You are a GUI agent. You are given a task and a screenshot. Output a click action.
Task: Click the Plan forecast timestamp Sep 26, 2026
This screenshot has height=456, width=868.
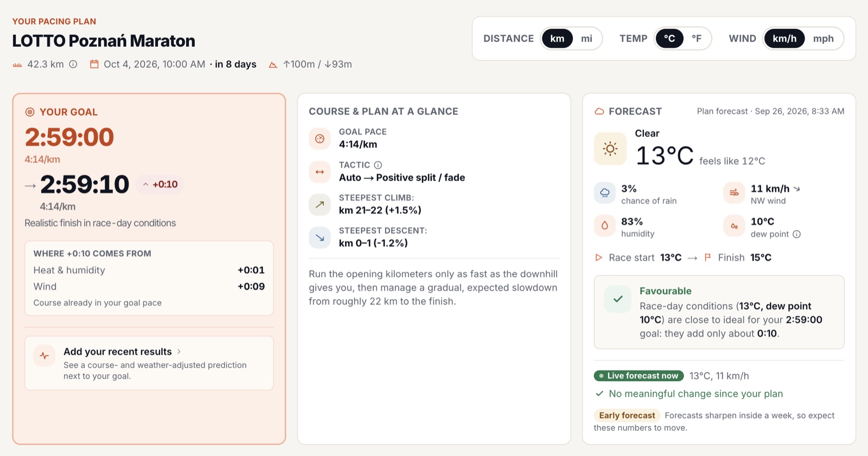tap(771, 111)
